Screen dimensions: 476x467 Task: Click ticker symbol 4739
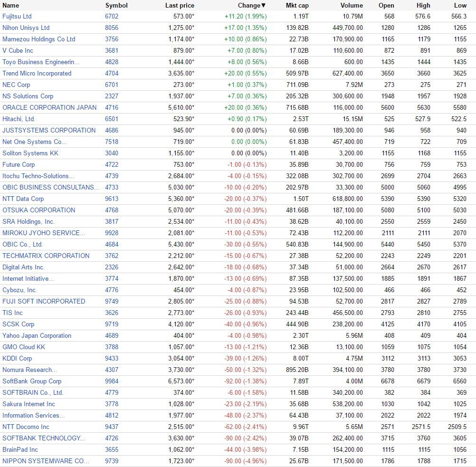[x=112, y=176]
